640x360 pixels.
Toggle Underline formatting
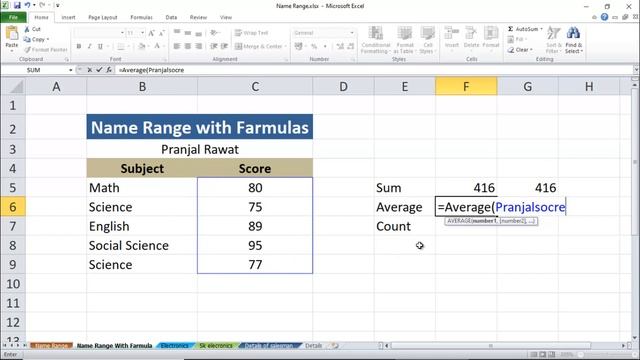tap(100, 47)
